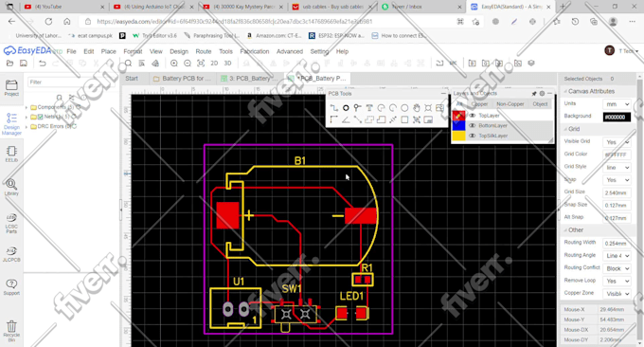644x347 pixels.
Task: Select the Copper Area tool in PCB Tools
Action: (369, 119)
